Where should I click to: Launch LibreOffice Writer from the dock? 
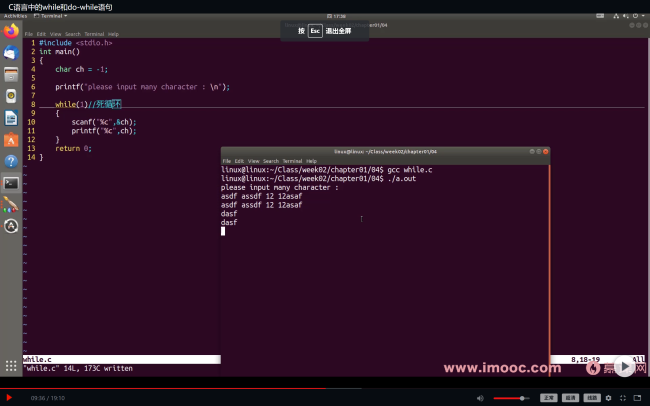point(11,118)
